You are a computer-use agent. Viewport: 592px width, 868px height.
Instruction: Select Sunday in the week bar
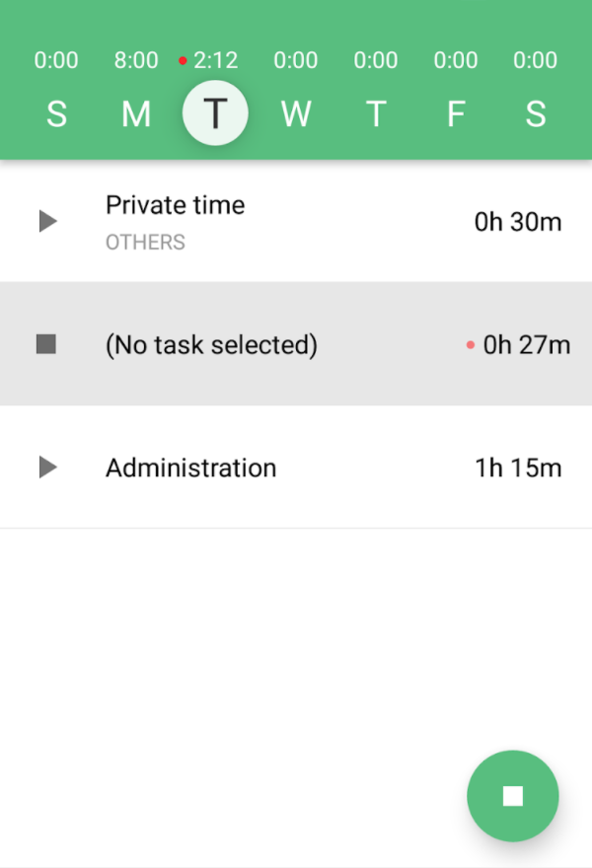coord(56,114)
